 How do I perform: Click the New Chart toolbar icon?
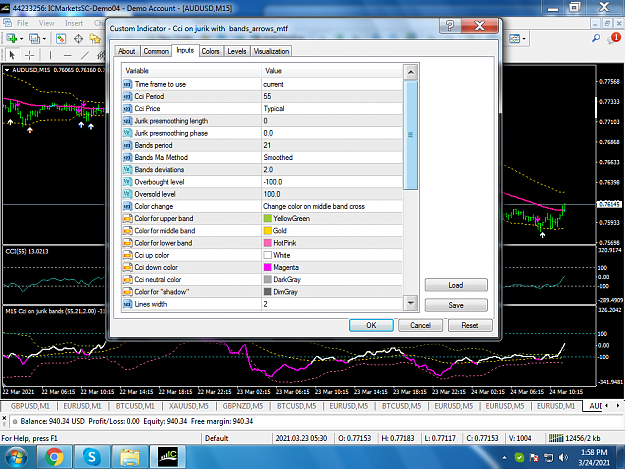pyautogui.click(x=11, y=39)
